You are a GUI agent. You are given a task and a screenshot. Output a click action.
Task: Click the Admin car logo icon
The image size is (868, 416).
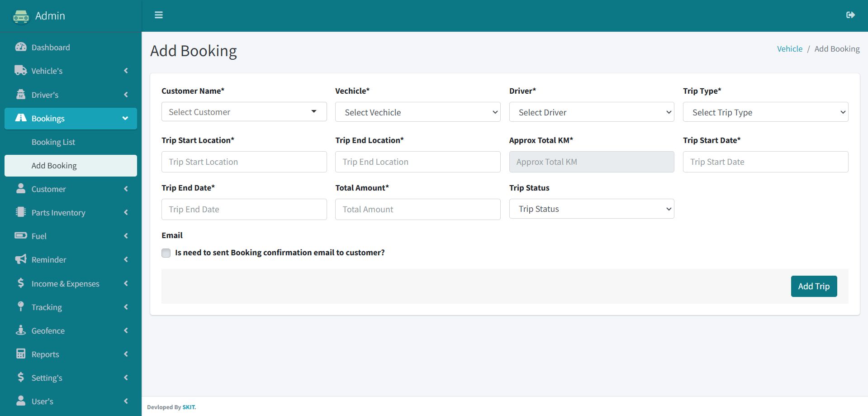(x=21, y=17)
